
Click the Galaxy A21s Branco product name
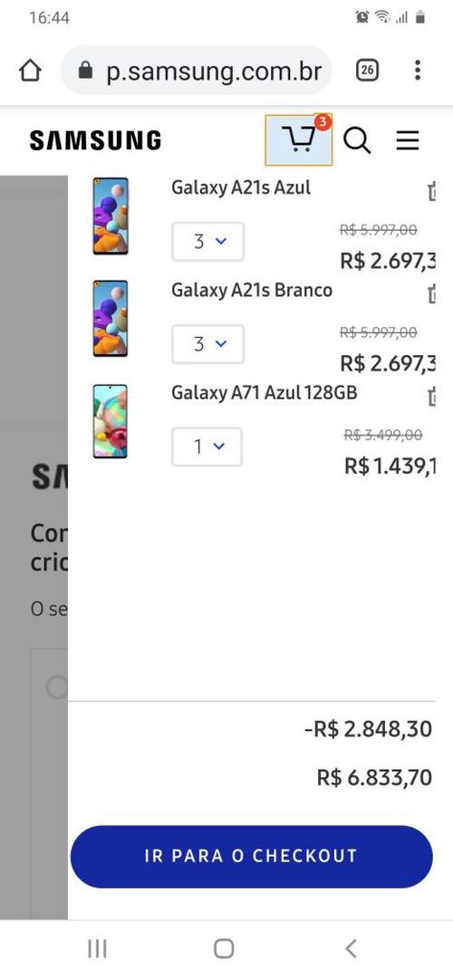[x=252, y=291]
